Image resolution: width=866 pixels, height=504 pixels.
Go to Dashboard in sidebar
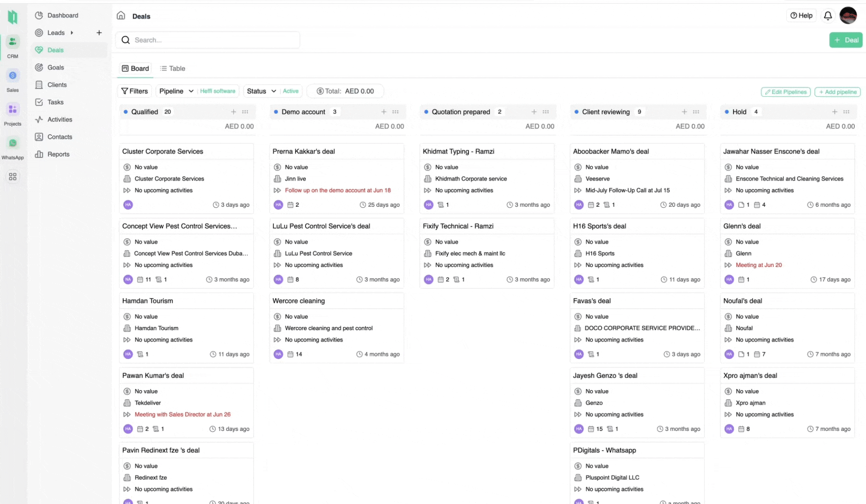click(x=63, y=15)
